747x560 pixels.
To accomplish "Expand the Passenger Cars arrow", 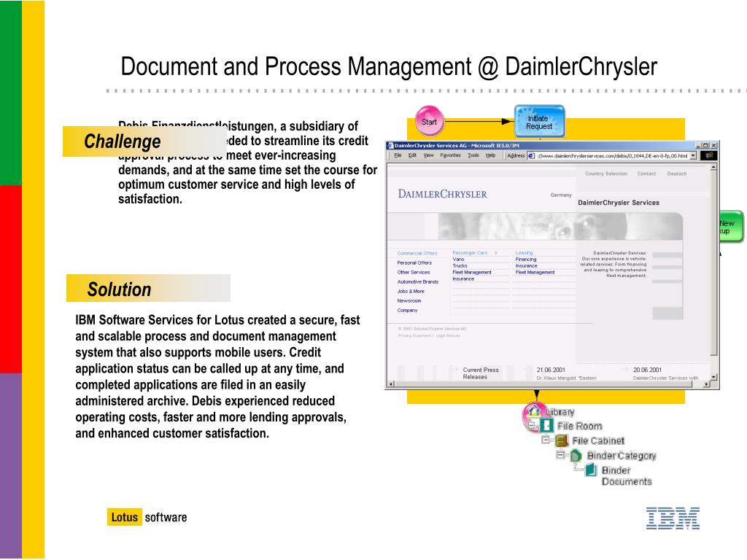I will [x=496, y=253].
